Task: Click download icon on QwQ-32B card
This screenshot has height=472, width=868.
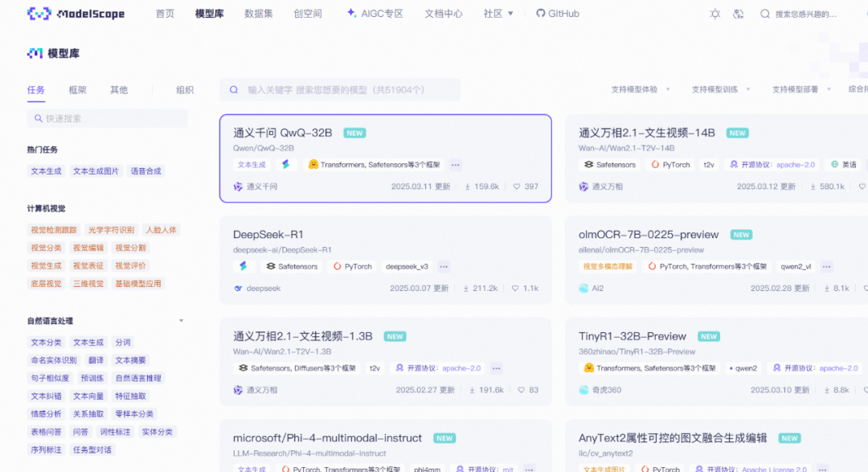Action: pyautogui.click(x=467, y=187)
